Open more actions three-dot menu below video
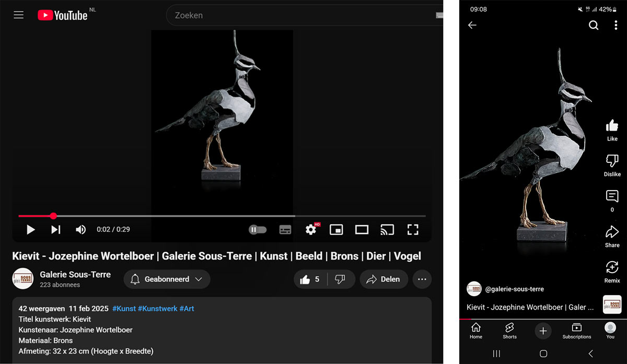The image size is (627, 364). click(422, 279)
